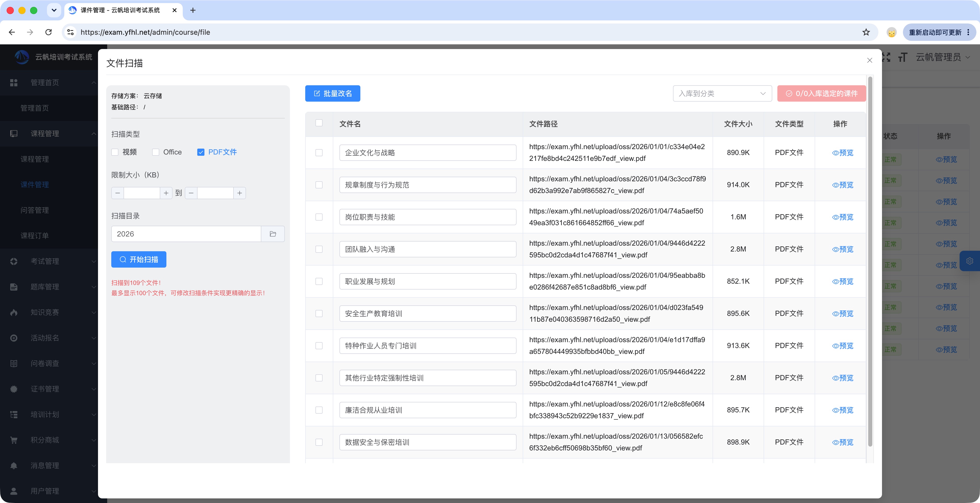
Task: Open the 积分商城 sidebar menu
Action: point(49,440)
